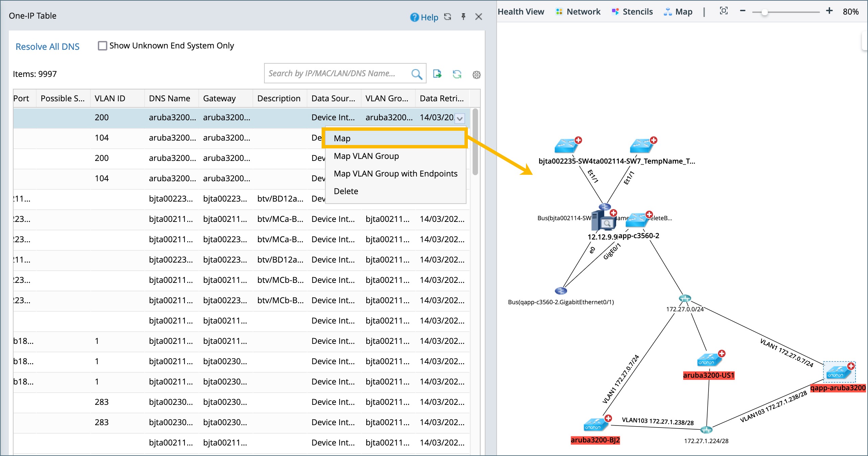The height and width of the screenshot is (456, 868).
Task: Sort by VLAN ID column header
Action: [117, 98]
